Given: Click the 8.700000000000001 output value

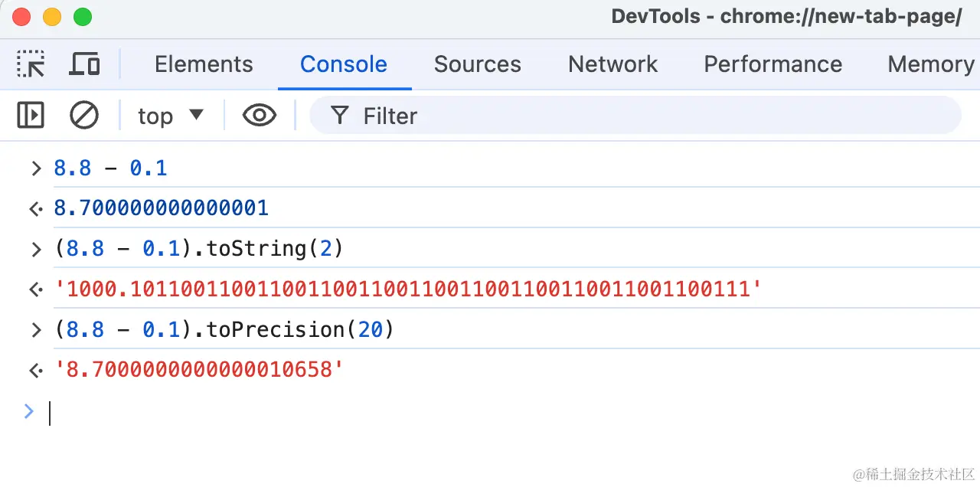Looking at the screenshot, I should 161,208.
